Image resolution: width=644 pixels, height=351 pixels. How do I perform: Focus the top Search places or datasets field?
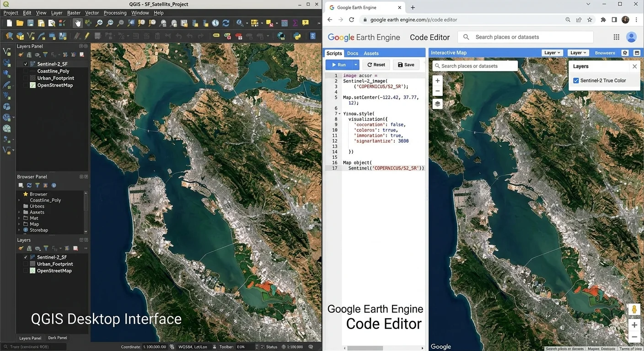526,37
